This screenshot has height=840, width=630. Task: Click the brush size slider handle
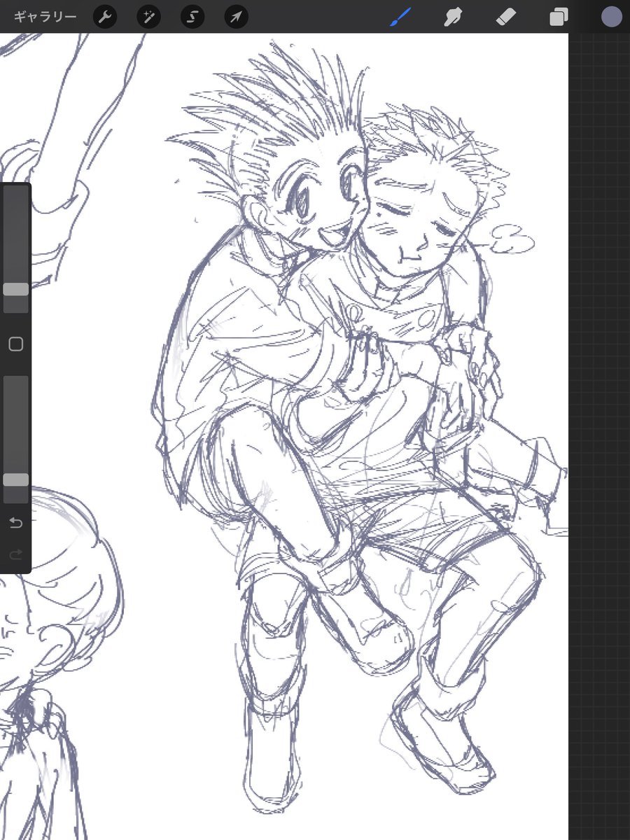click(15, 289)
